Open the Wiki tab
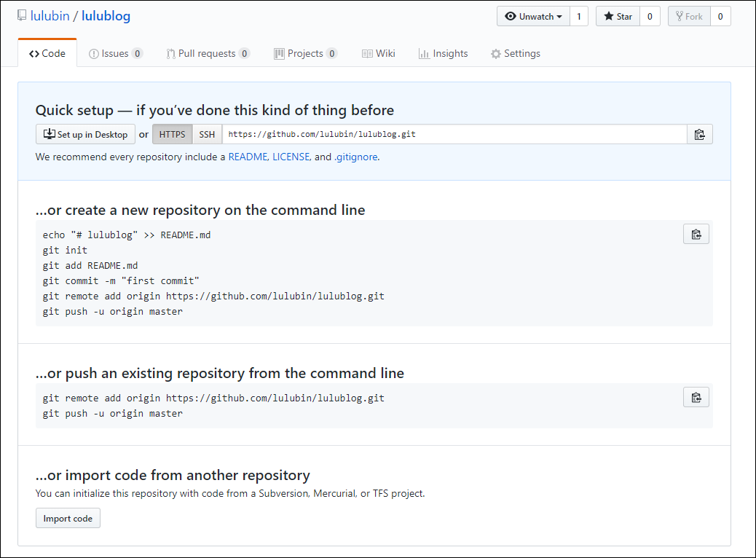The width and height of the screenshot is (756, 558). tap(379, 53)
